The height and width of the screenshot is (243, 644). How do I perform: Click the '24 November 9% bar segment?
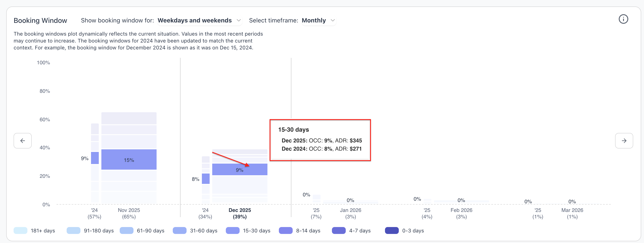pos(95,158)
